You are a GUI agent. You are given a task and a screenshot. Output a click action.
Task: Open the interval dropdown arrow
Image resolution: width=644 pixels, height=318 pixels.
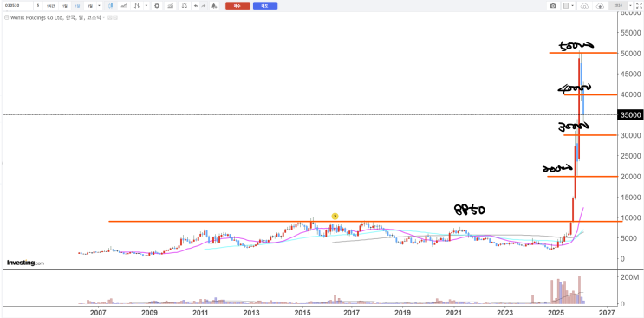pos(99,6)
